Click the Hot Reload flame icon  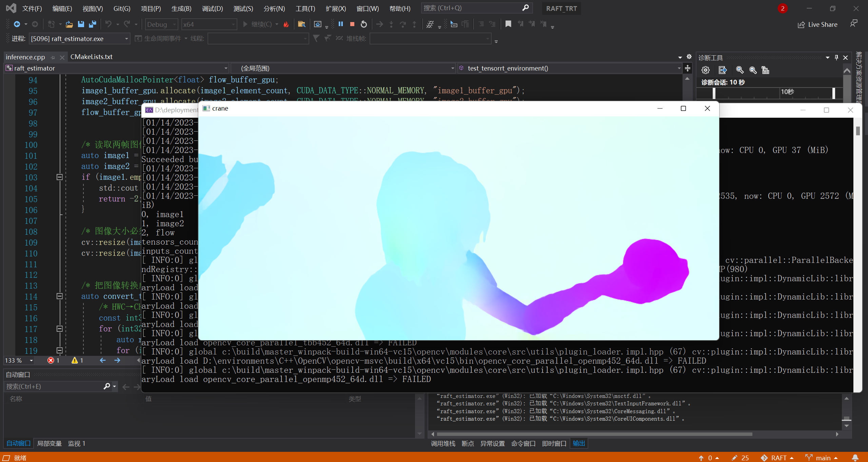click(x=286, y=24)
